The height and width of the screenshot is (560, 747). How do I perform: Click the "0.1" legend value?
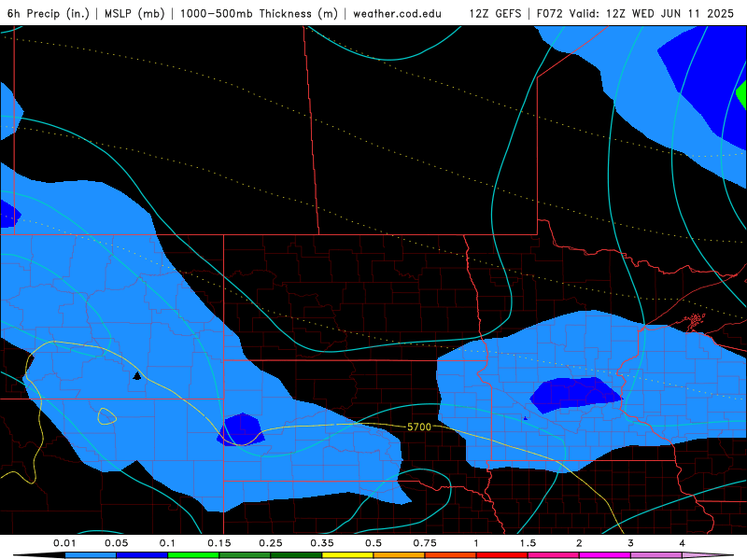pyautogui.click(x=168, y=543)
